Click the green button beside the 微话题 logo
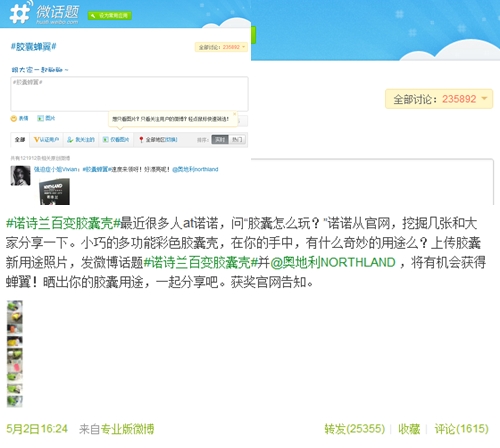Viewport: 500px width, 448px height. pos(110,15)
